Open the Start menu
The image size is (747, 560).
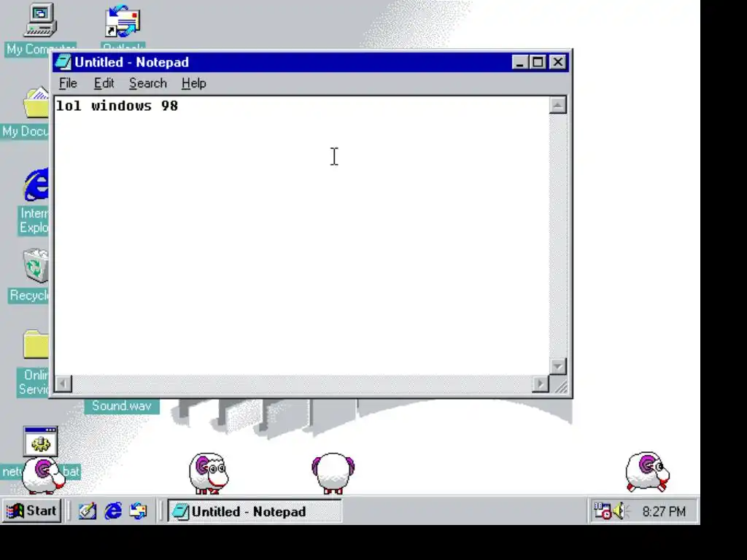click(x=32, y=511)
